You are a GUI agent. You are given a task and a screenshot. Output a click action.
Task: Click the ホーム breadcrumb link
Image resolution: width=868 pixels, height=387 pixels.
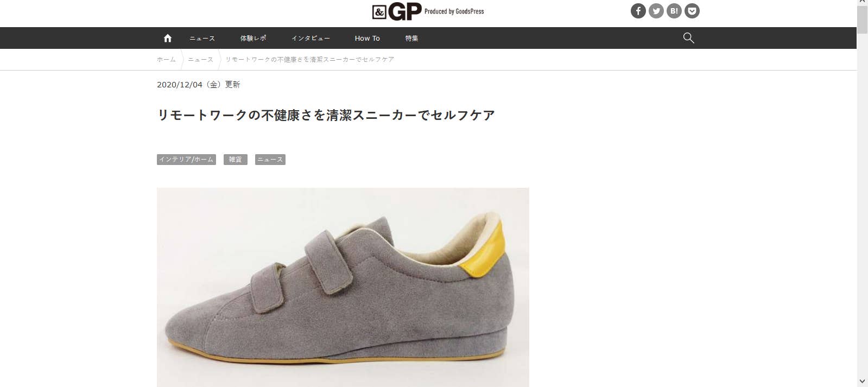coord(166,59)
